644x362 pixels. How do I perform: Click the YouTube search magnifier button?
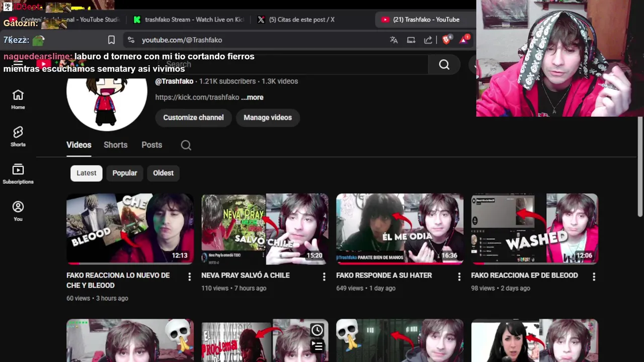[x=444, y=64]
